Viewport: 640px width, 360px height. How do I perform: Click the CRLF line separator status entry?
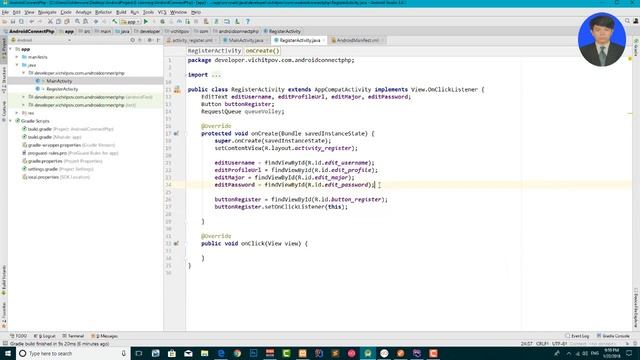pos(542,344)
